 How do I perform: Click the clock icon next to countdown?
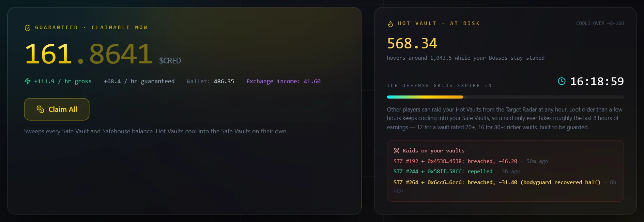pos(562,81)
